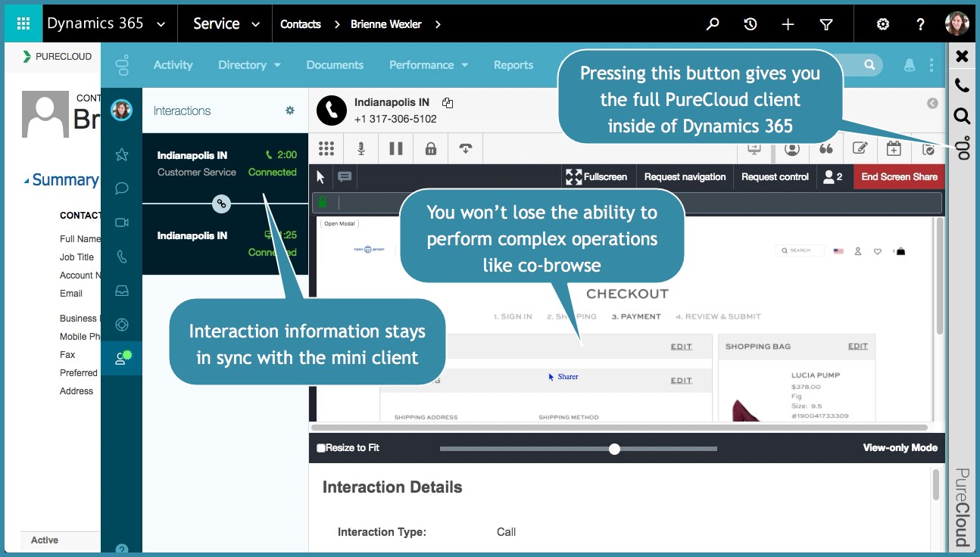Copy the caller number icon

pyautogui.click(x=448, y=103)
